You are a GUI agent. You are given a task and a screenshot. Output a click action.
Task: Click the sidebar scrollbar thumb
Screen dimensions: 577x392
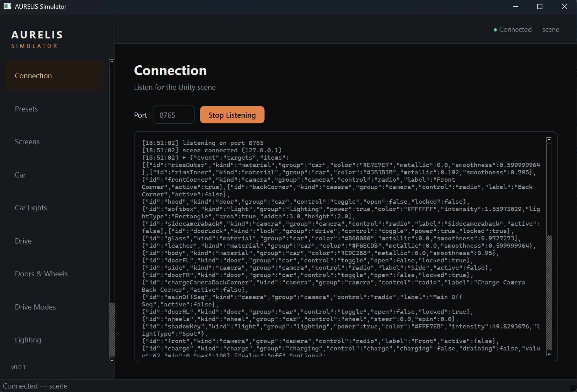[x=112, y=330]
